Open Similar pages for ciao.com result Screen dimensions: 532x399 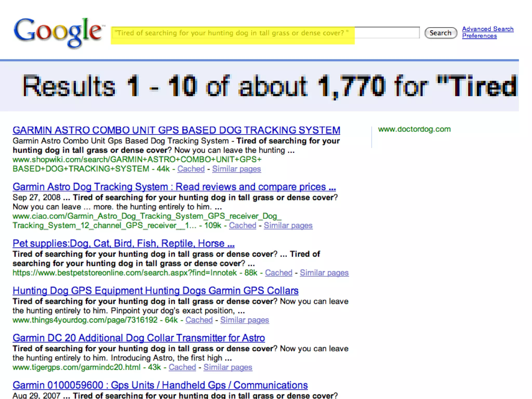click(288, 225)
